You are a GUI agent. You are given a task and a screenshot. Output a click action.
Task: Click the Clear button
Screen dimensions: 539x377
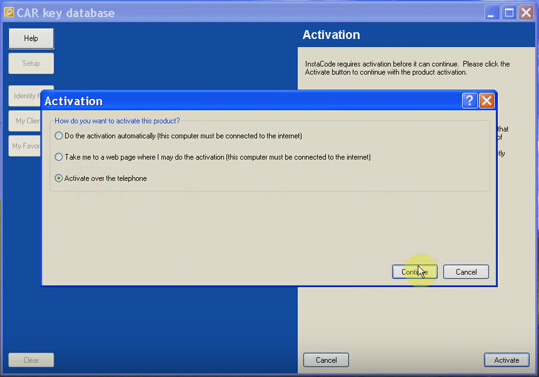point(31,360)
